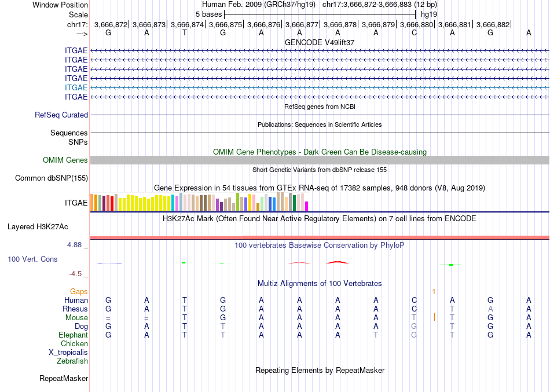Image resolution: width=550 pixels, height=392 pixels.
Task: Click the Layered H3K27Ac label
Action: coord(38,227)
